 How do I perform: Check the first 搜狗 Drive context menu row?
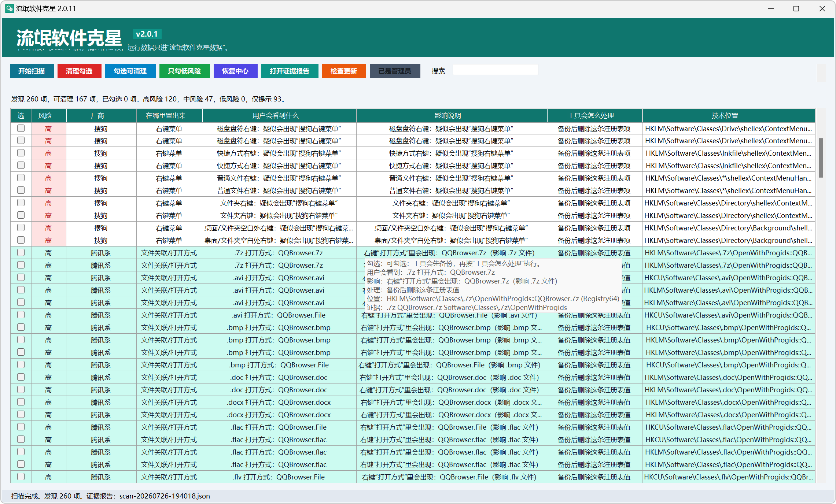(x=21, y=128)
